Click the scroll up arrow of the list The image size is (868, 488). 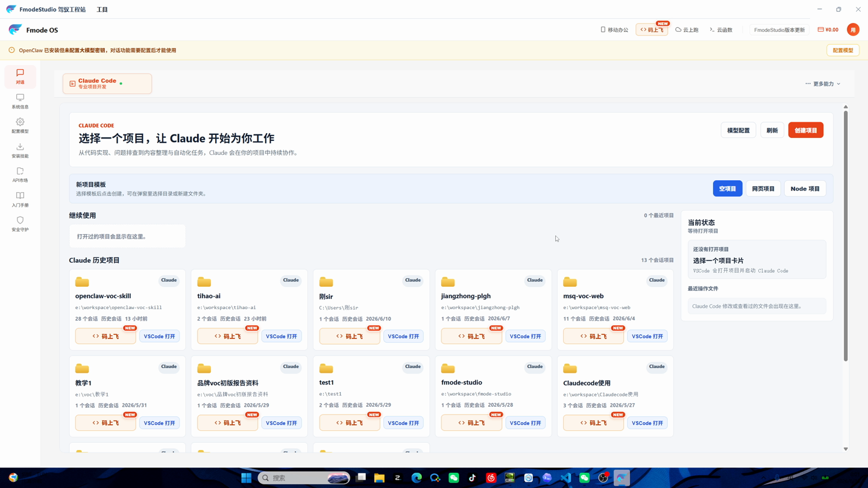tap(846, 107)
